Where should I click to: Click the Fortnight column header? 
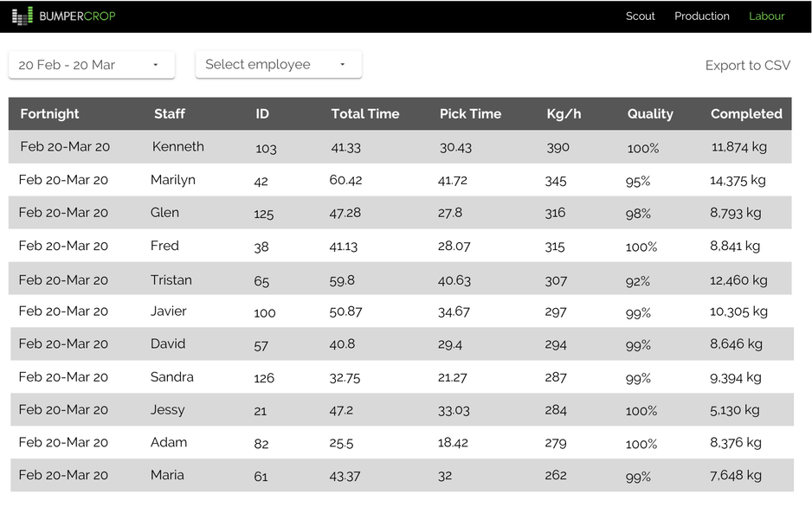point(49,113)
